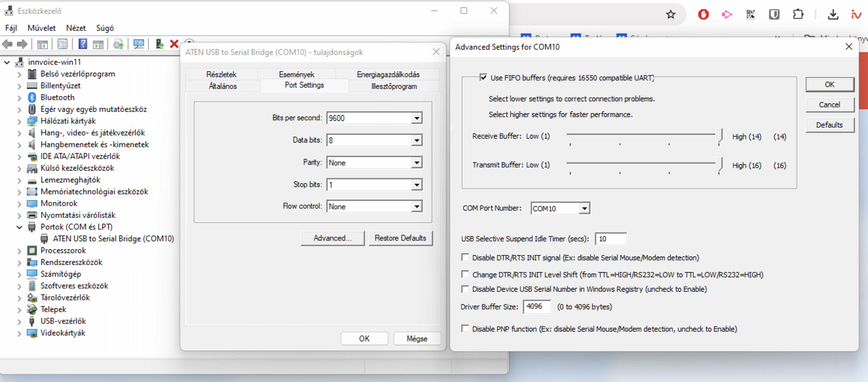Open the Művelet menu
The height and width of the screenshot is (382, 868).
tap(42, 28)
